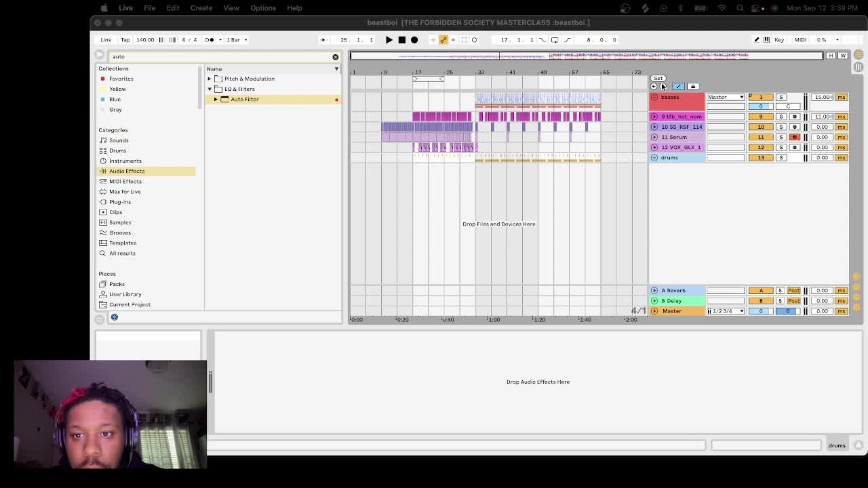Show the Arrangement View selector

[x=858, y=55]
